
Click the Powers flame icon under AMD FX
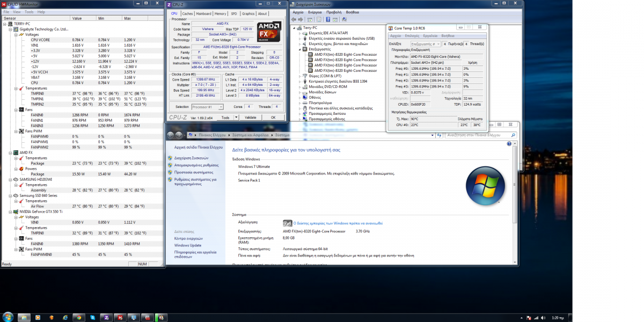22,169
